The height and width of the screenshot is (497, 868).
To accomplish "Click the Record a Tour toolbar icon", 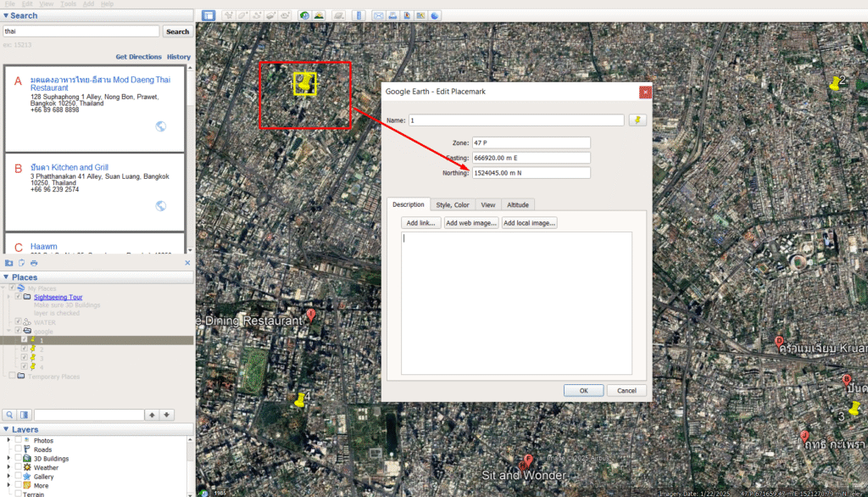I will pos(285,15).
